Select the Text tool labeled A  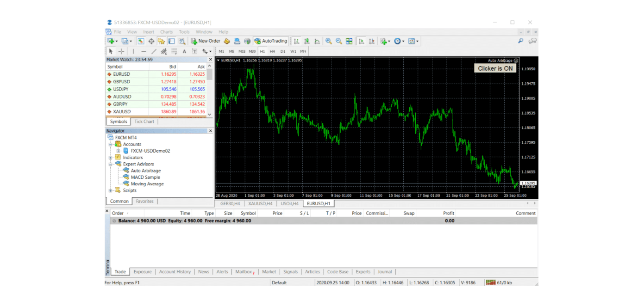coord(184,51)
